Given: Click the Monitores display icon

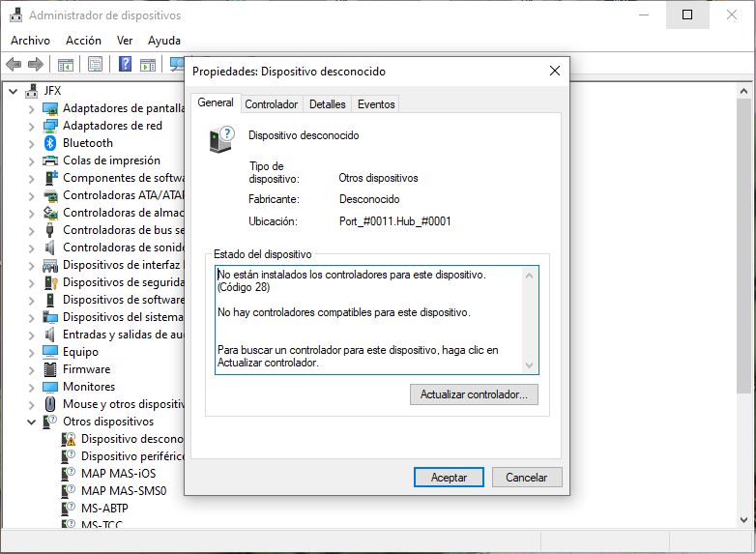Looking at the screenshot, I should tap(50, 387).
